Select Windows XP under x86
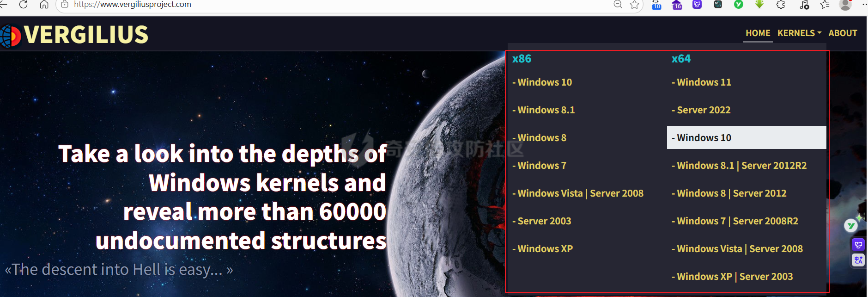The image size is (868, 297). (545, 249)
